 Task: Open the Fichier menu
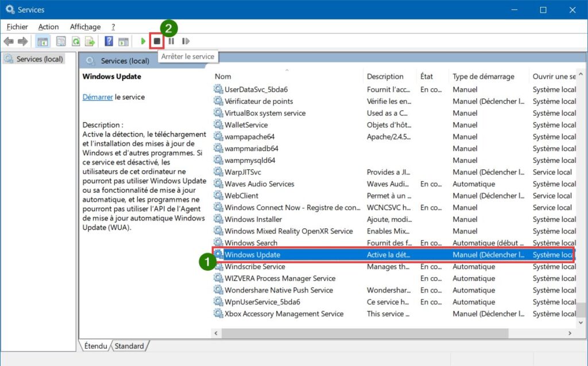17,26
